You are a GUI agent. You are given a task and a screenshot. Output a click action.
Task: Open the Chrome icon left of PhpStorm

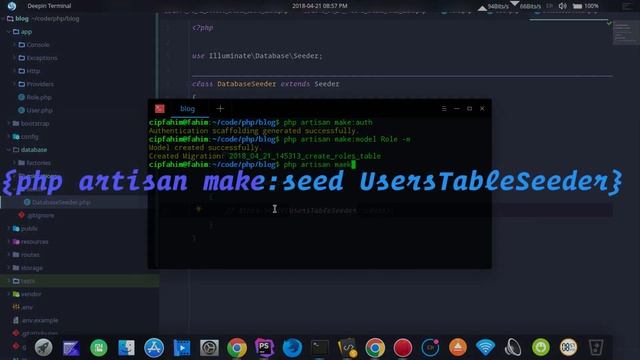click(237, 348)
